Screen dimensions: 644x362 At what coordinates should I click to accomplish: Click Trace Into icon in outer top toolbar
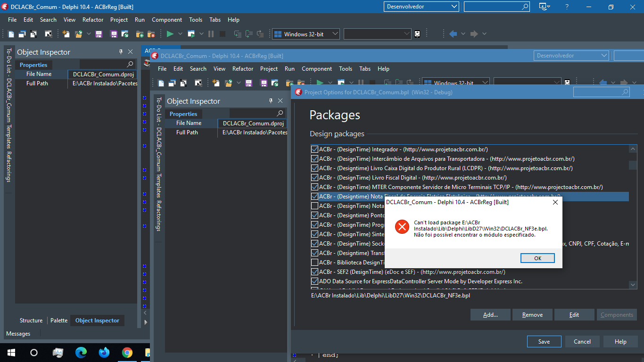[x=238, y=34]
